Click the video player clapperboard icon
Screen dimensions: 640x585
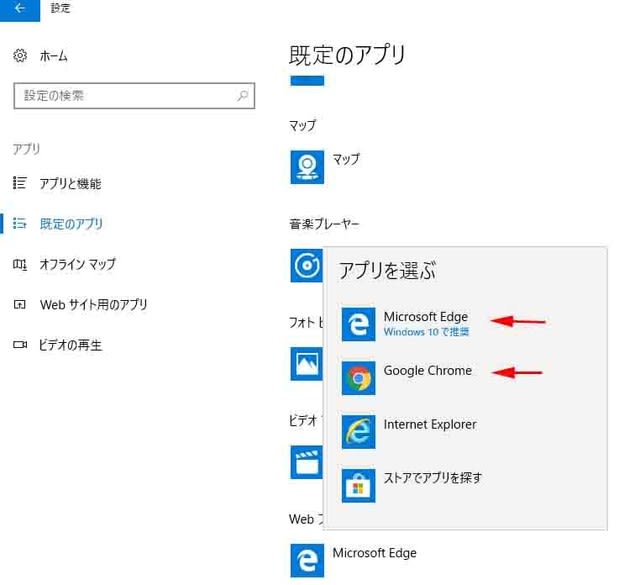tap(307, 462)
